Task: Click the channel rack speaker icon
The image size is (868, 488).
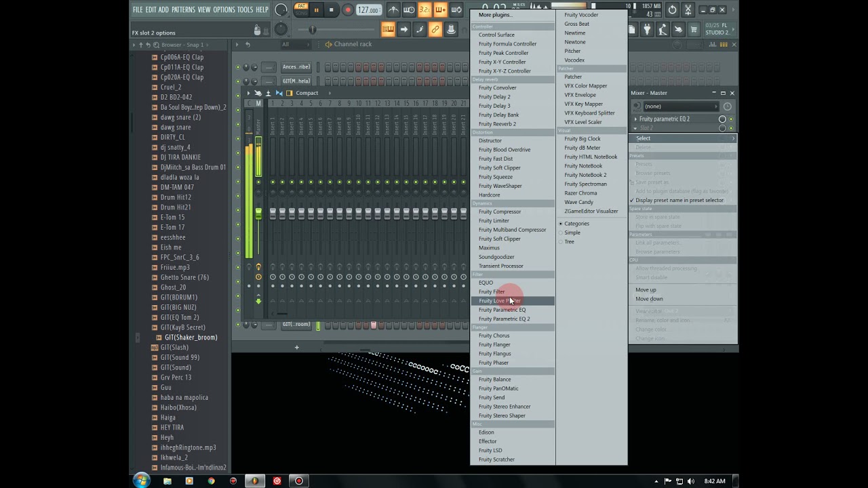Action: 328,44
